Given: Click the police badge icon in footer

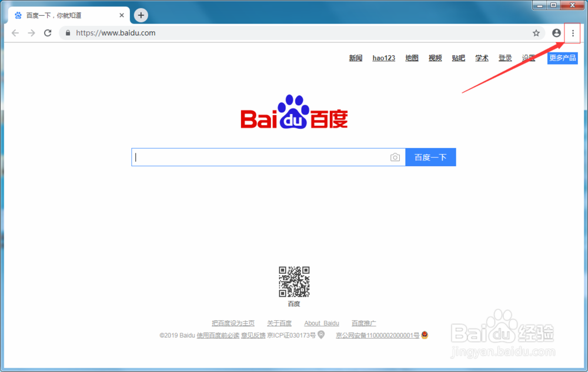Looking at the screenshot, I should (x=425, y=335).
